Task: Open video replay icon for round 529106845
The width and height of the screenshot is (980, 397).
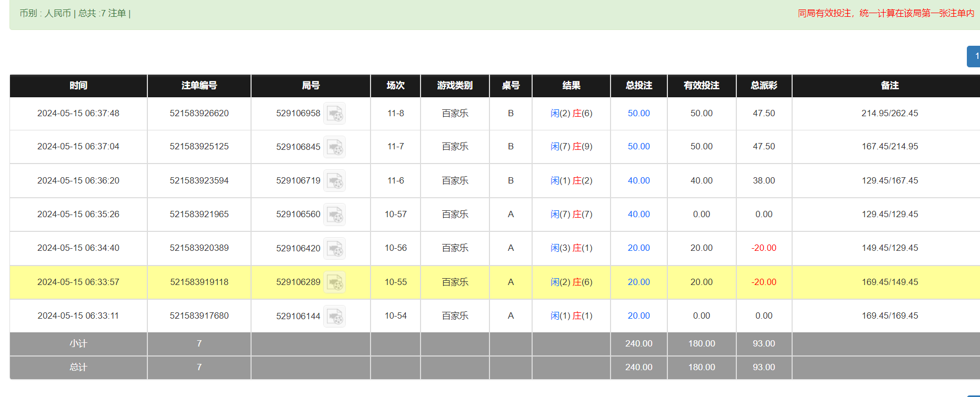Action: [x=334, y=147]
